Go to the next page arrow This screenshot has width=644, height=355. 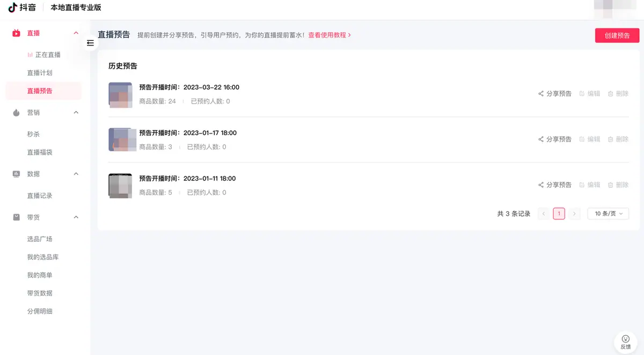click(x=574, y=213)
